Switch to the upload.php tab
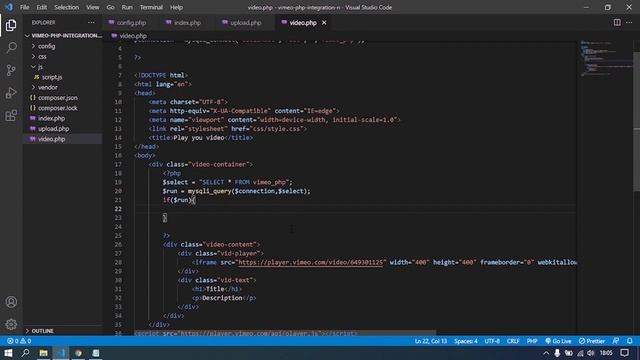This screenshot has width=640, height=360. [x=246, y=23]
